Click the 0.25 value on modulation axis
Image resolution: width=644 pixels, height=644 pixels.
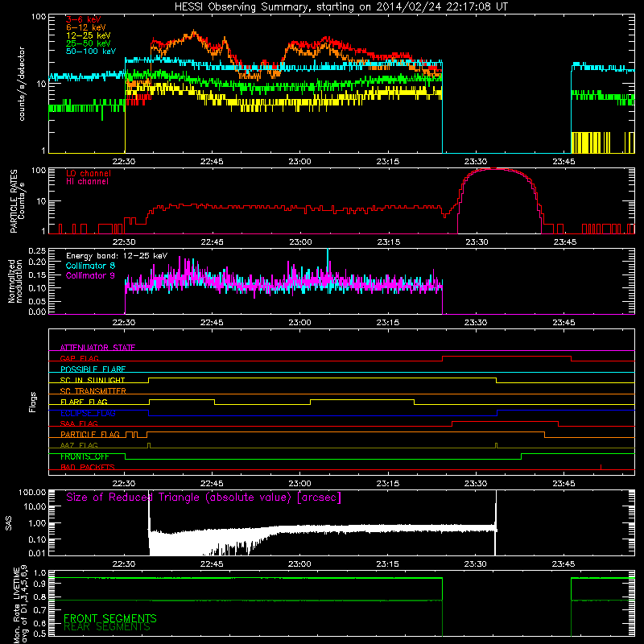click(x=37, y=250)
